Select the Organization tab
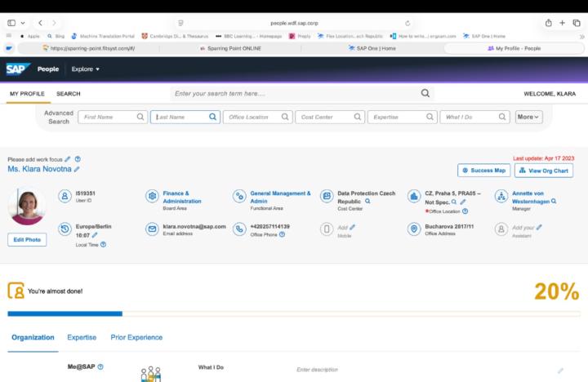This screenshot has width=588, height=382. [33, 337]
